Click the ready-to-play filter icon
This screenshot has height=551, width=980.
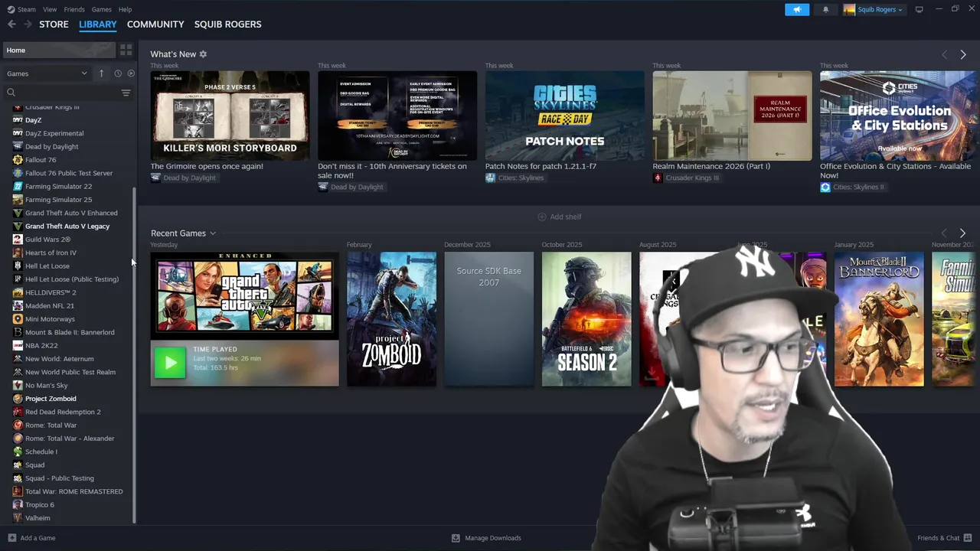tap(131, 73)
